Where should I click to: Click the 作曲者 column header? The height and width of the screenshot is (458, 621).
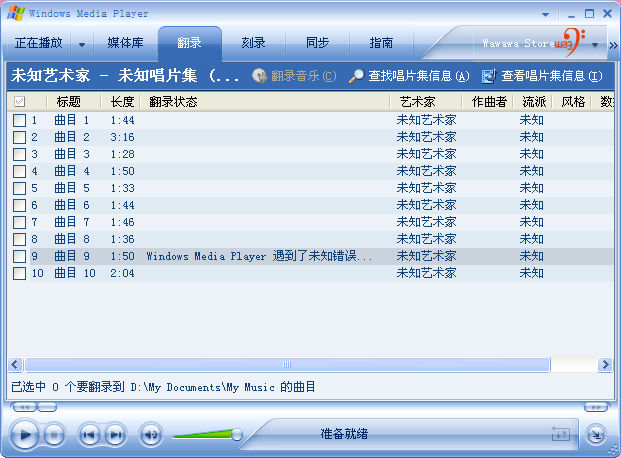pos(489,102)
